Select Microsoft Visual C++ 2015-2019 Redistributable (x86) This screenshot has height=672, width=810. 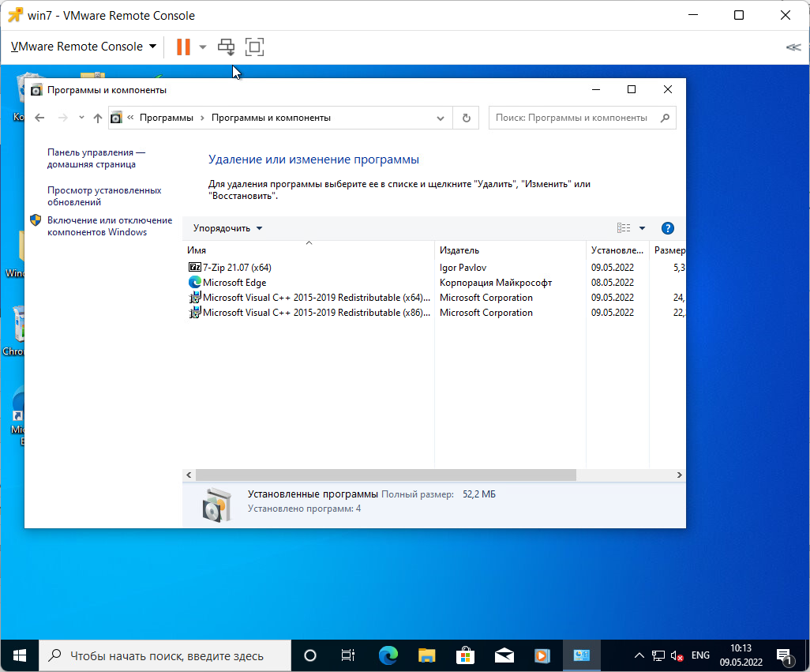(x=316, y=313)
